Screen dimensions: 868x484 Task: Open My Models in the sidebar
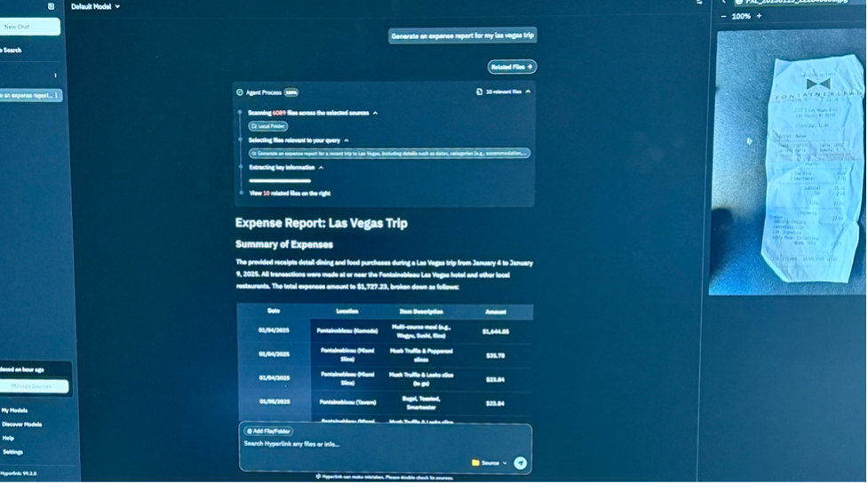coord(14,410)
